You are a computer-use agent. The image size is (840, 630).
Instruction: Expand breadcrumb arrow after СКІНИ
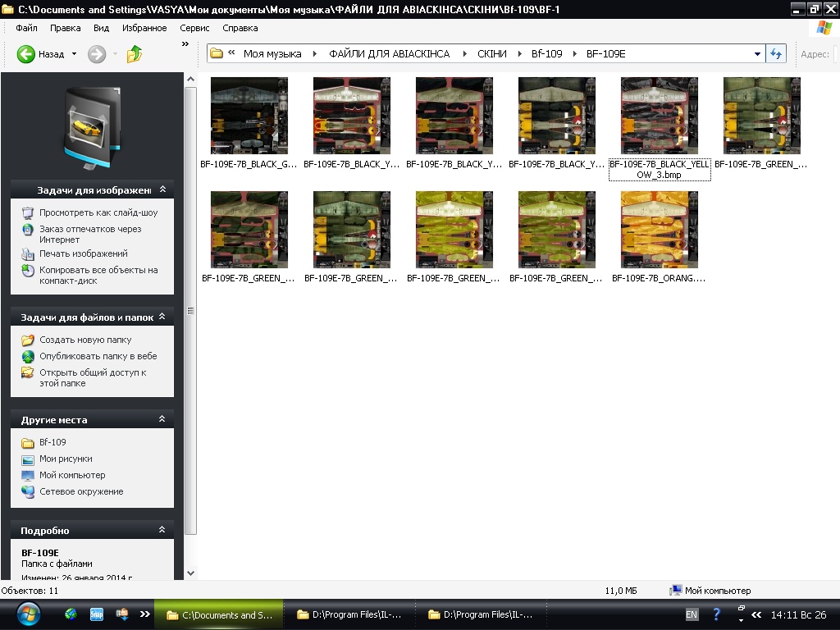coord(519,53)
